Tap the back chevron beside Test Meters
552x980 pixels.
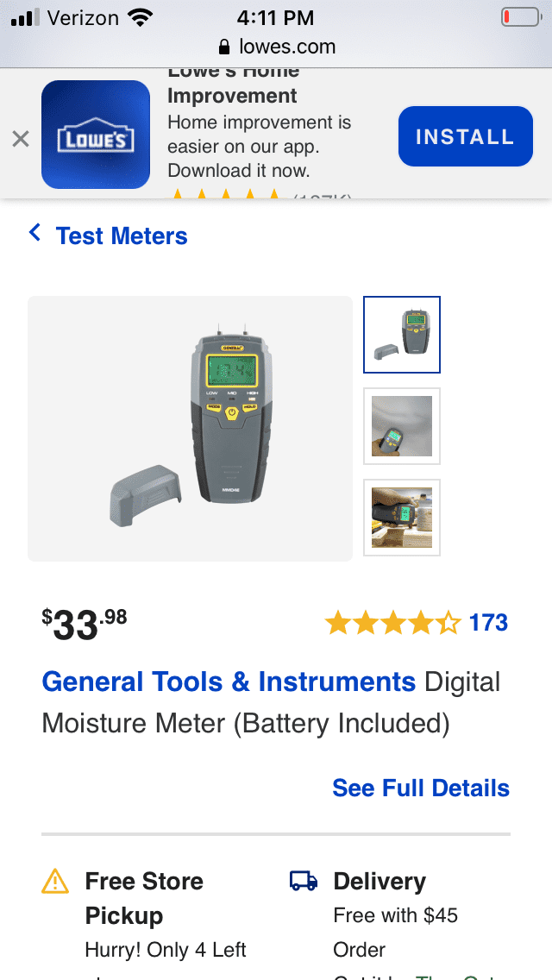pyautogui.click(x=35, y=234)
